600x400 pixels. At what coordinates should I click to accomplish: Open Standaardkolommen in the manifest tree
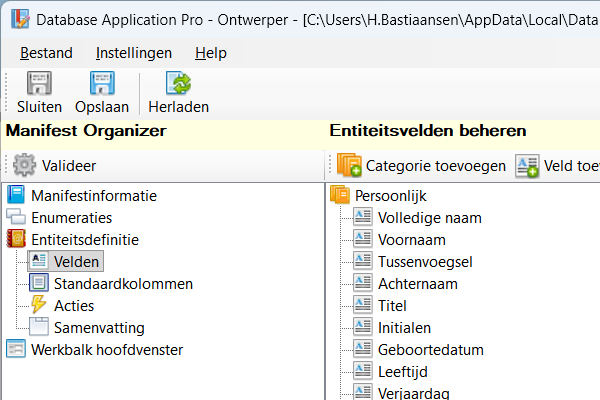pos(123,283)
